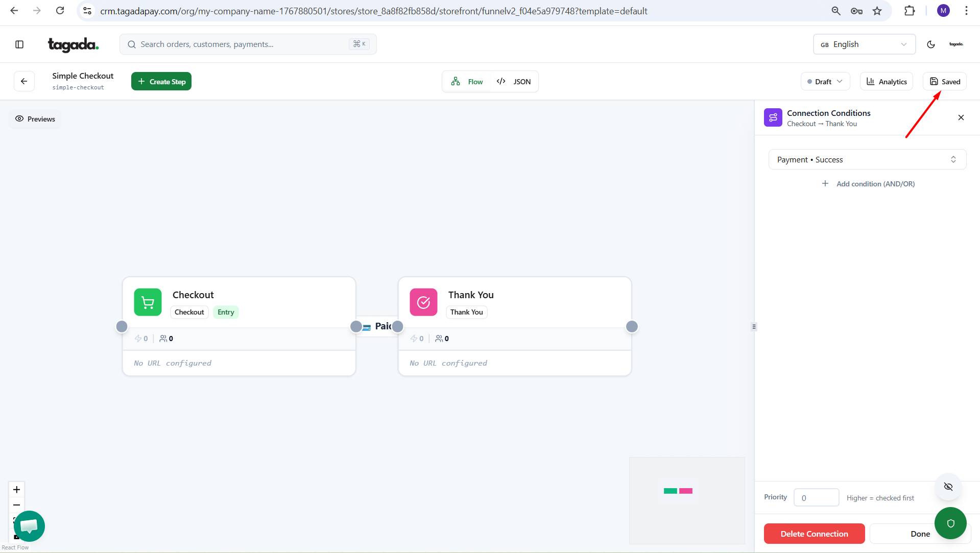Viewport: 980px width, 553px height.
Task: Open the chat support bubble
Action: tap(30, 526)
